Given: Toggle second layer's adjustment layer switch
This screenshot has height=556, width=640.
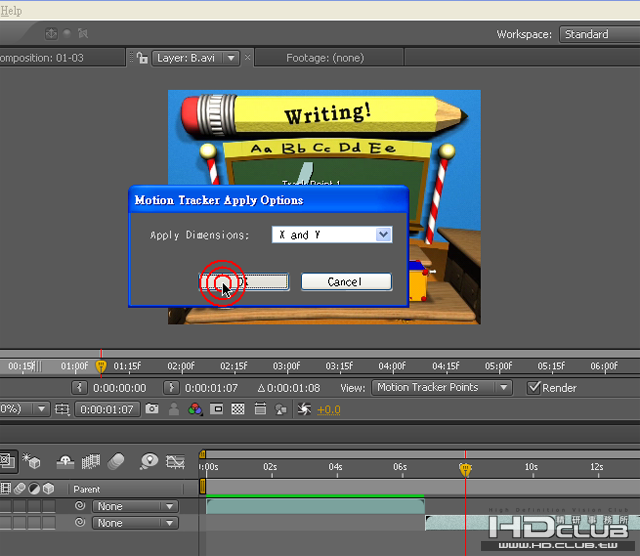Looking at the screenshot, I should 34,523.
